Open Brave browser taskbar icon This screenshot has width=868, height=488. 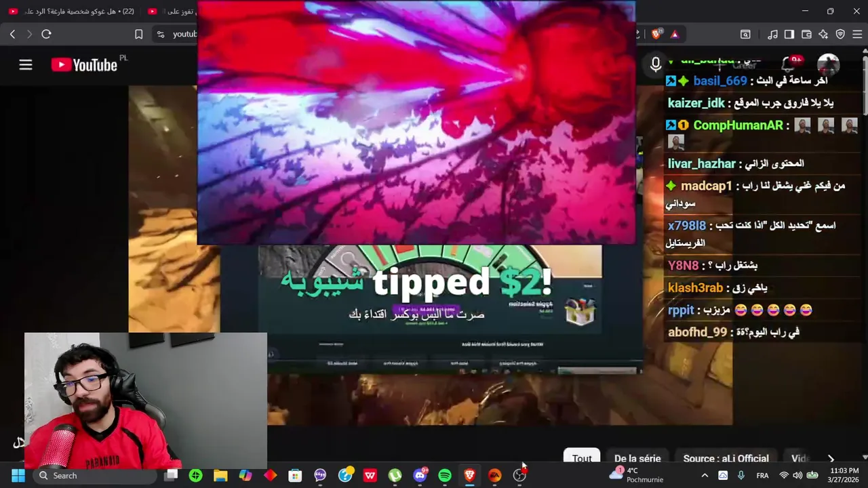click(469, 475)
